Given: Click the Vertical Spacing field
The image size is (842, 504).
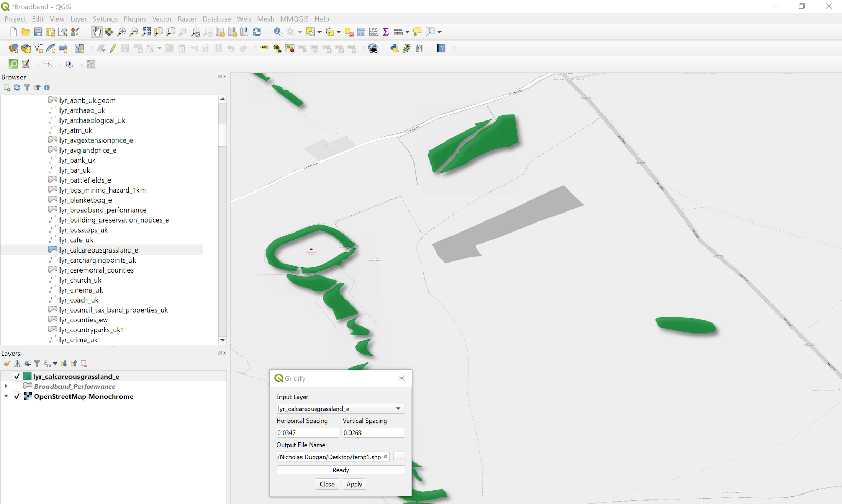Looking at the screenshot, I should pos(374,433).
